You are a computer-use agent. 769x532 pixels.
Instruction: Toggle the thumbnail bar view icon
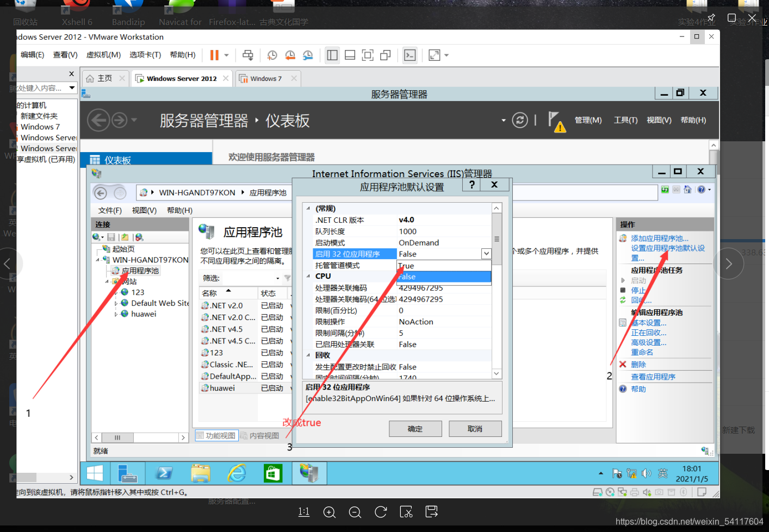[350, 55]
